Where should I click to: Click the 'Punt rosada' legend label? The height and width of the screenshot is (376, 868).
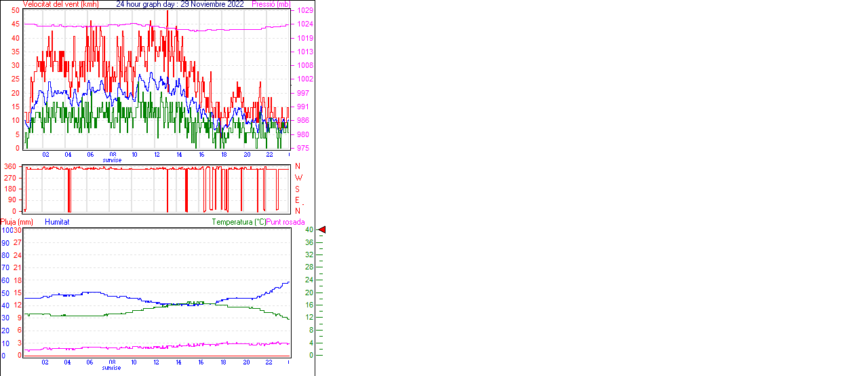285,222
